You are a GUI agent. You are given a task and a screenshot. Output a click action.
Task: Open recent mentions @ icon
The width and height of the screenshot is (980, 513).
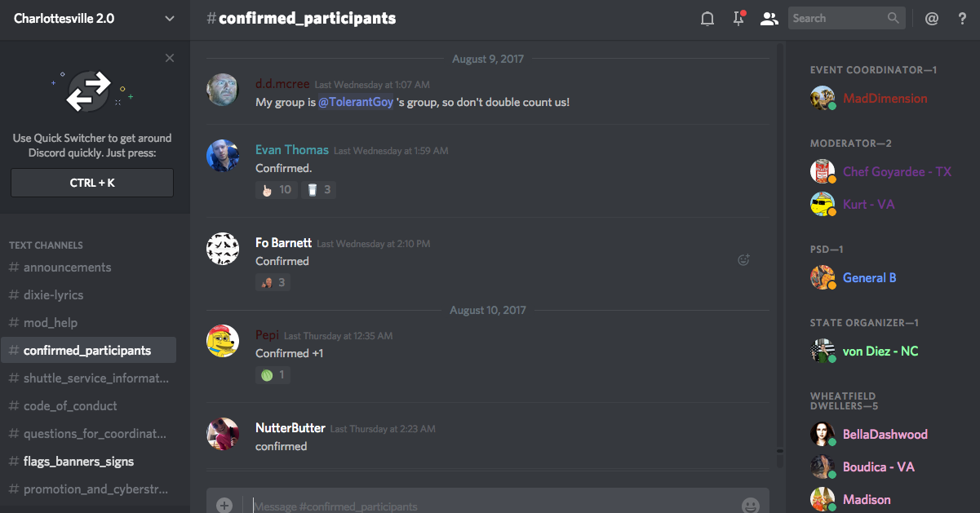pyautogui.click(x=932, y=18)
